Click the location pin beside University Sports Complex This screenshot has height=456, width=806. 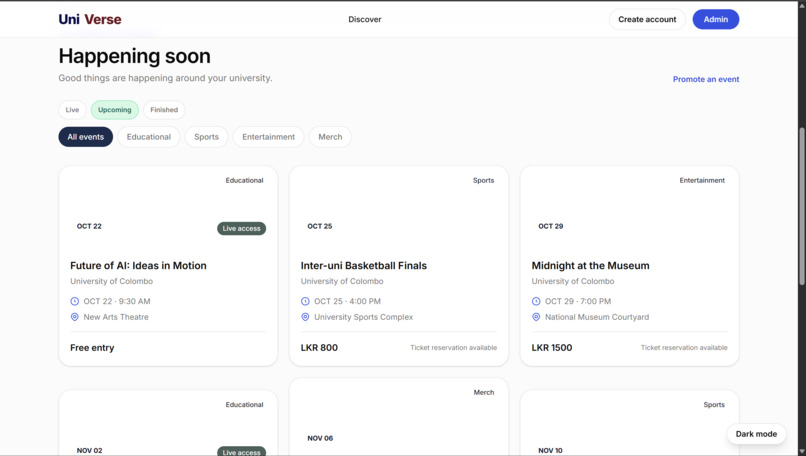point(305,317)
